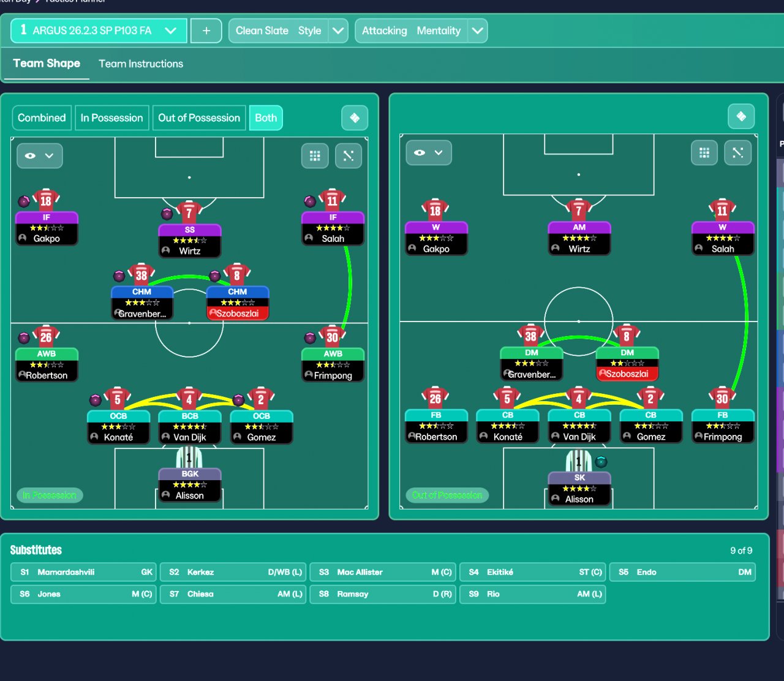
Task: Select Konaté's number 5 shirt on Out of Possession pitch
Action: pos(507,398)
